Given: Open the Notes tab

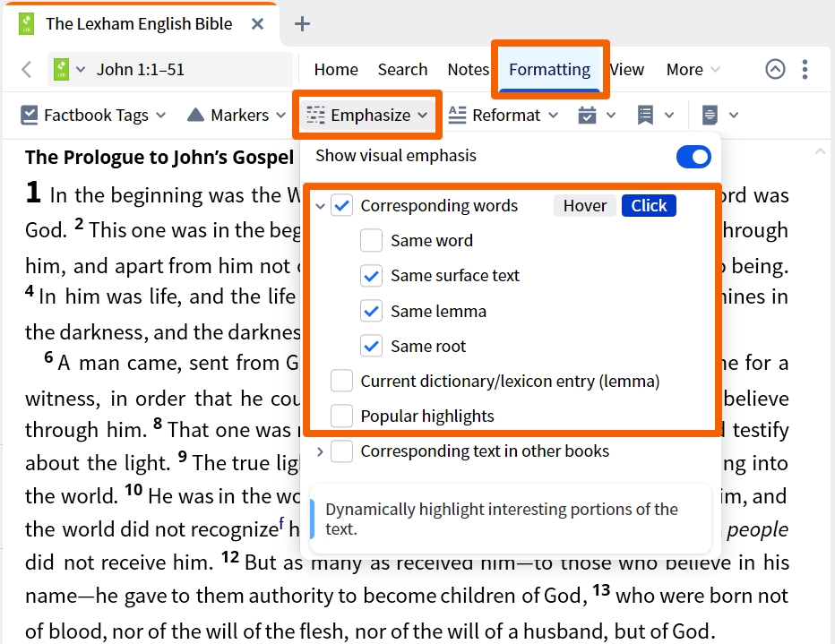Looking at the screenshot, I should (468, 69).
